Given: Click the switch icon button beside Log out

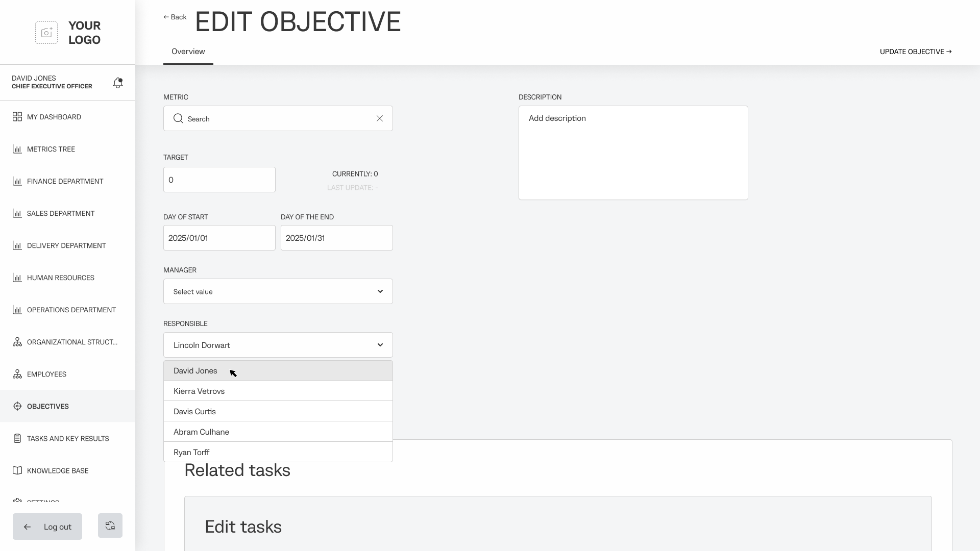Looking at the screenshot, I should [110, 525].
